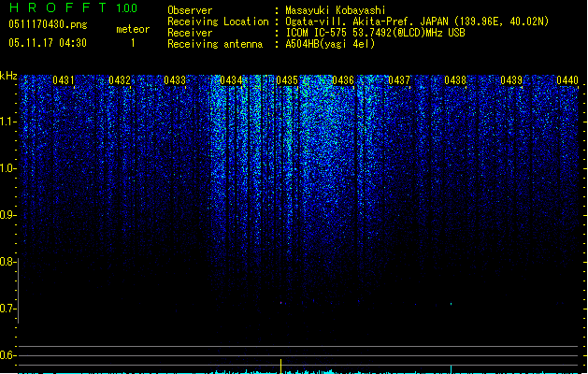
Task: Select the filename 0511170430.png
Action: [x=48, y=24]
